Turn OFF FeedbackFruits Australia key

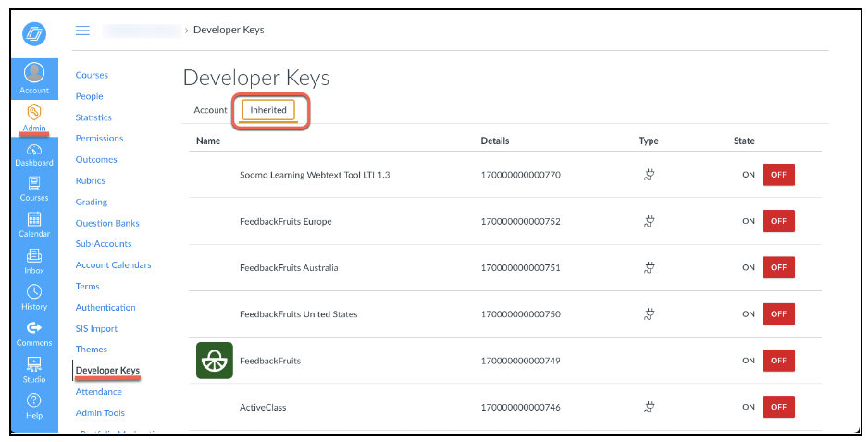(779, 268)
